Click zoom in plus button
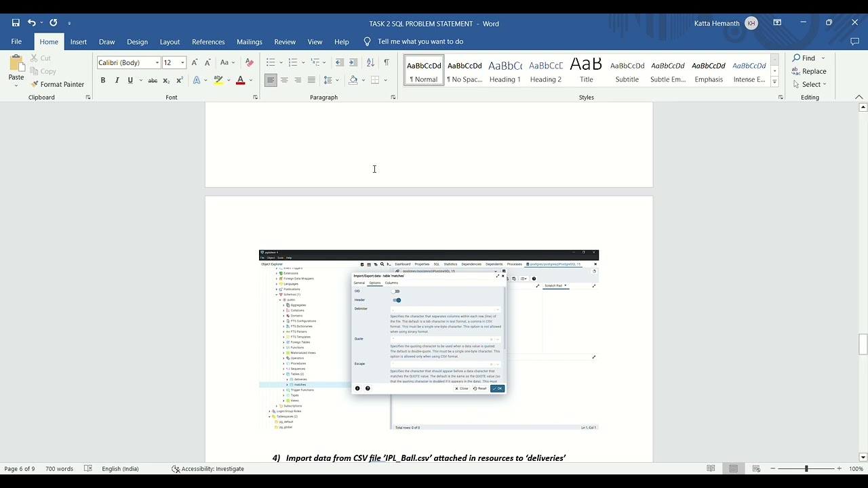Viewport: 868px width, 488px height. click(839, 468)
